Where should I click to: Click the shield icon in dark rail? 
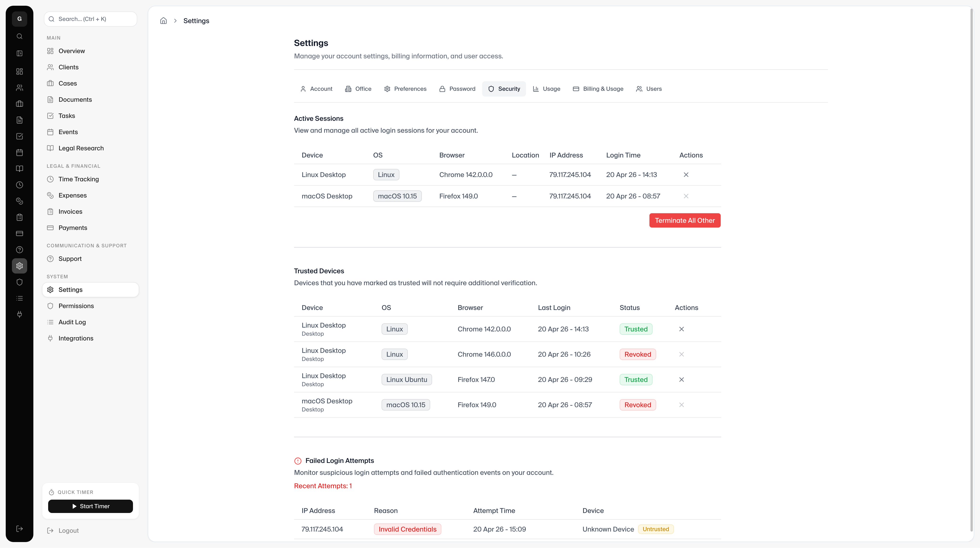point(19,282)
